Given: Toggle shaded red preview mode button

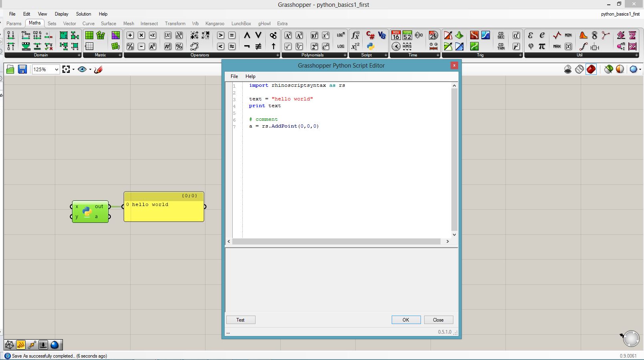Looking at the screenshot, I should 591,70.
